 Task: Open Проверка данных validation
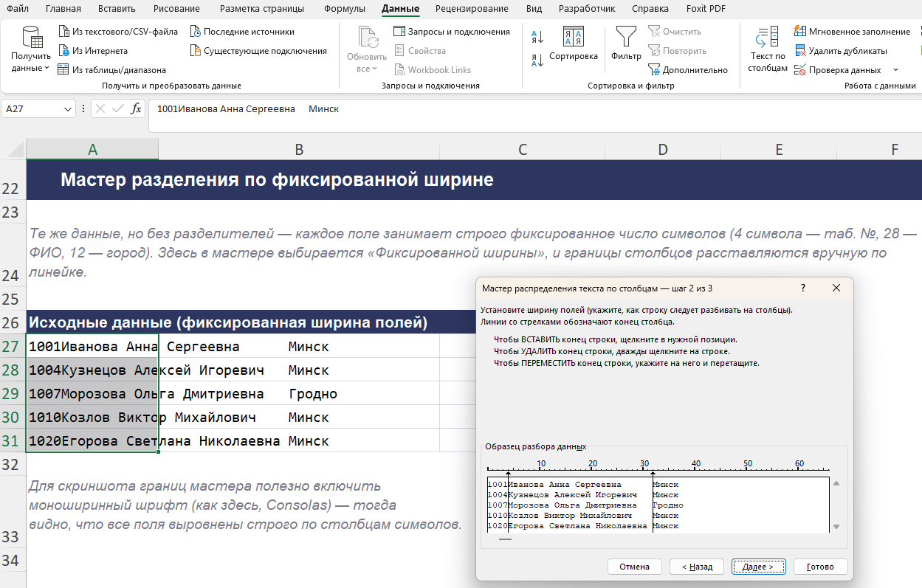click(x=837, y=70)
